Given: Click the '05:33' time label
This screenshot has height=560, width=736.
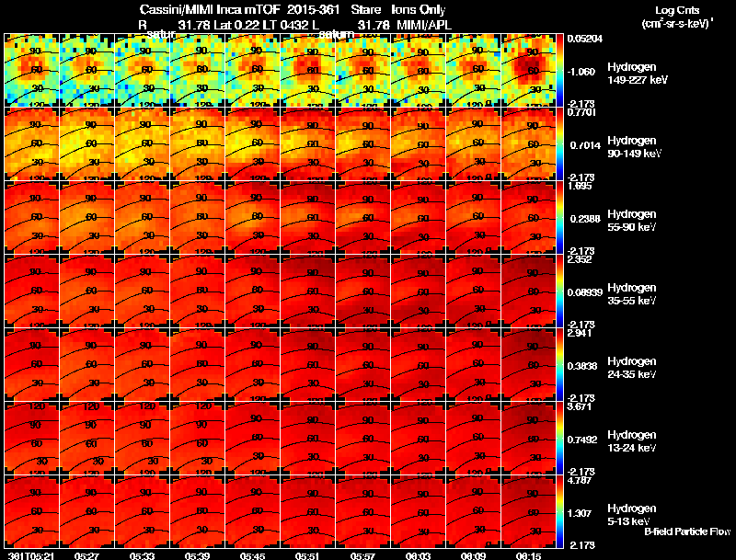Looking at the screenshot, I should [x=143, y=555].
